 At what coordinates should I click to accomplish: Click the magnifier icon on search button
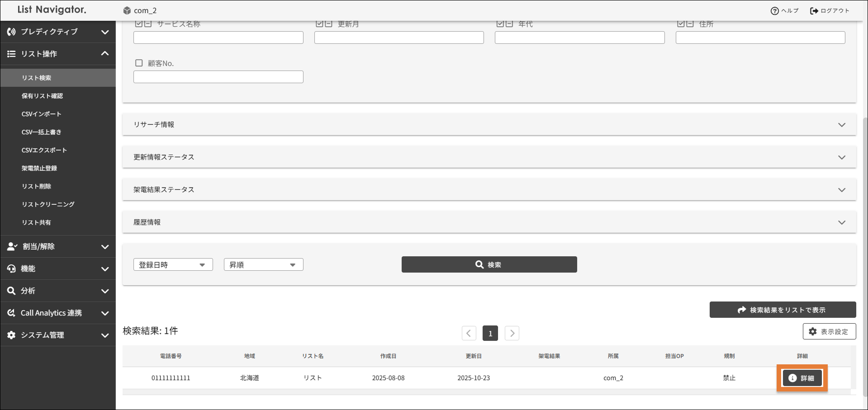[479, 264]
